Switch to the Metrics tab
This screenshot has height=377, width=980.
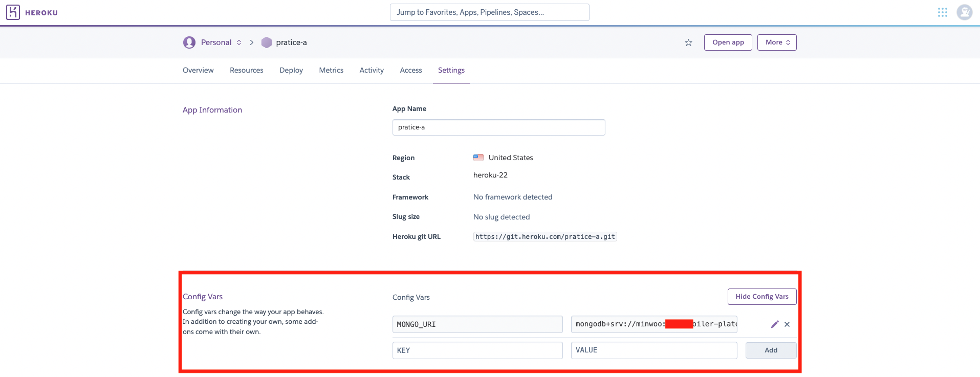[x=331, y=70]
